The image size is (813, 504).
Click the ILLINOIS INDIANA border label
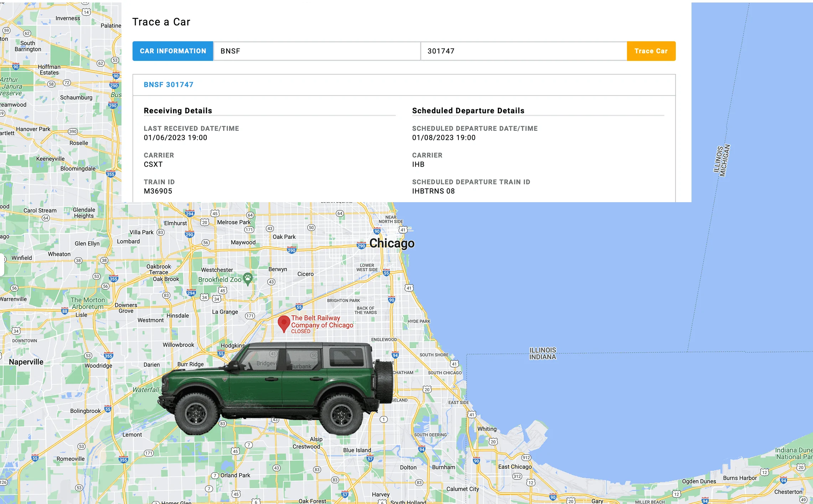point(542,353)
